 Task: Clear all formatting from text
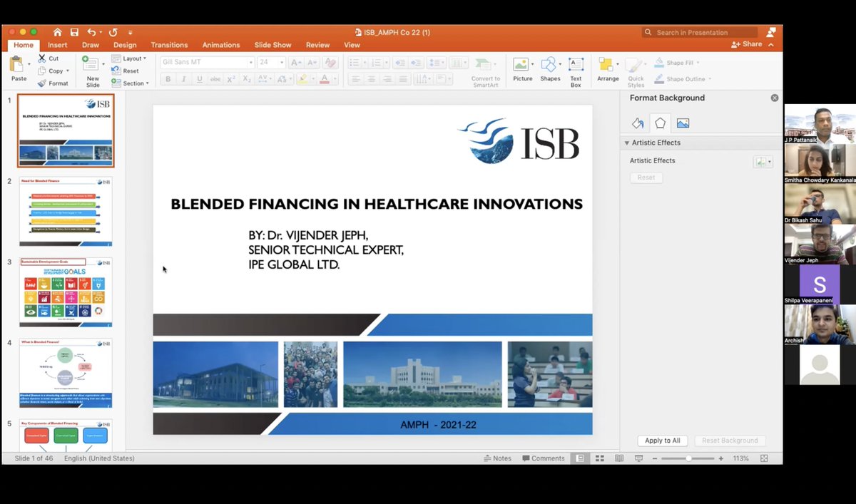[330, 62]
